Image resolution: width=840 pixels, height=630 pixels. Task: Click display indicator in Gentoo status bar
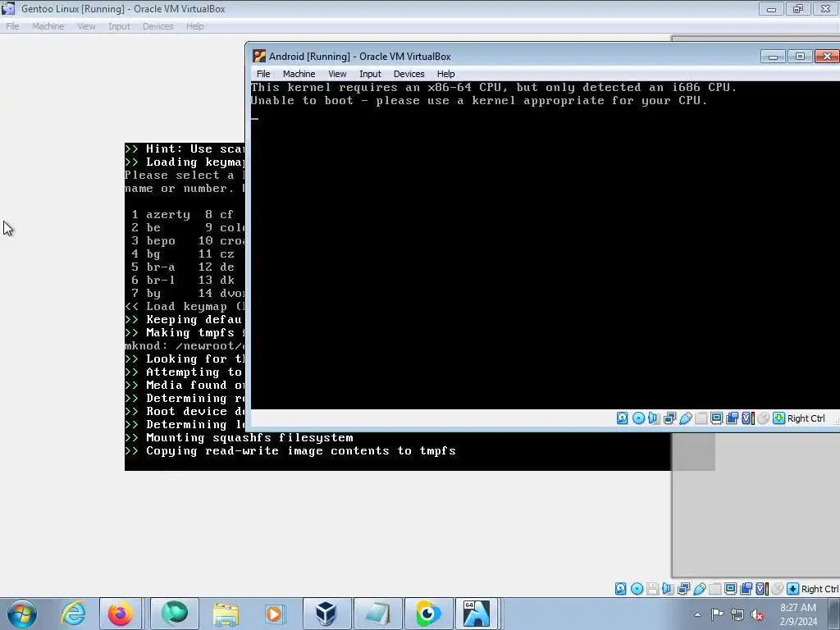(x=730, y=589)
